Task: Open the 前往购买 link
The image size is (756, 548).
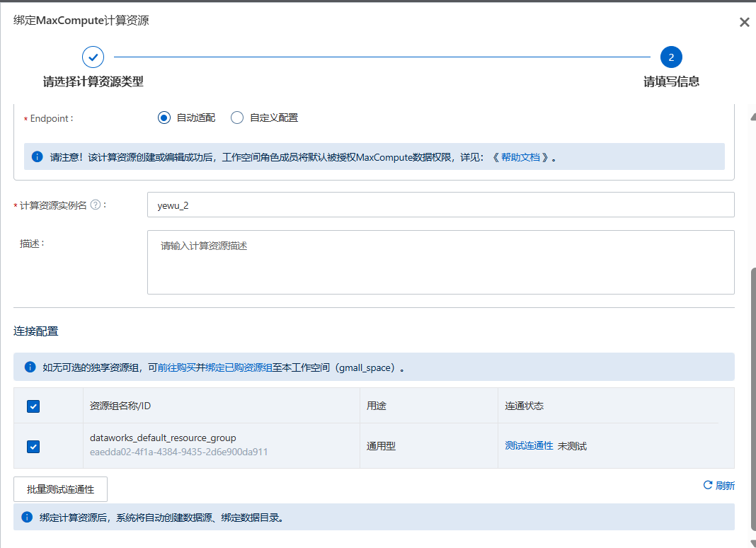Action: pos(176,367)
